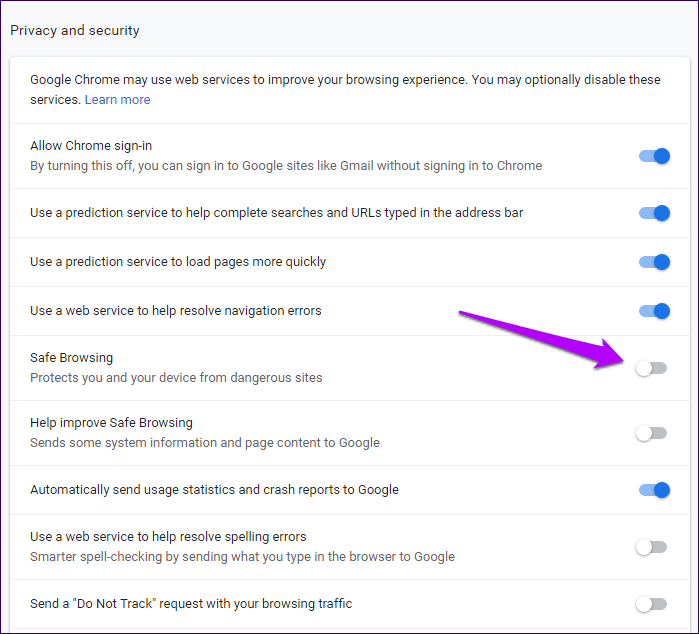The width and height of the screenshot is (699, 634).
Task: Turn on Do Not Track request toggle
Action: pyautogui.click(x=651, y=604)
